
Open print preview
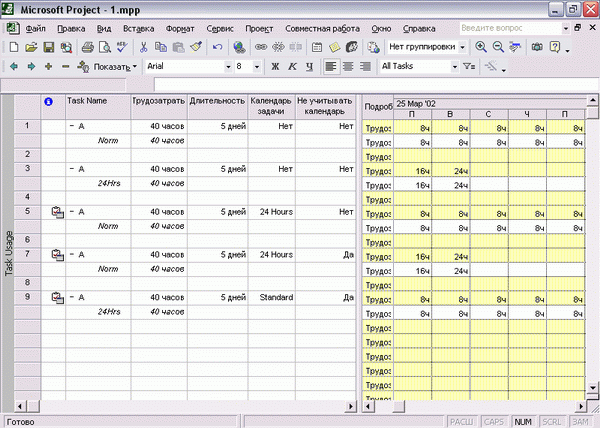[x=105, y=47]
